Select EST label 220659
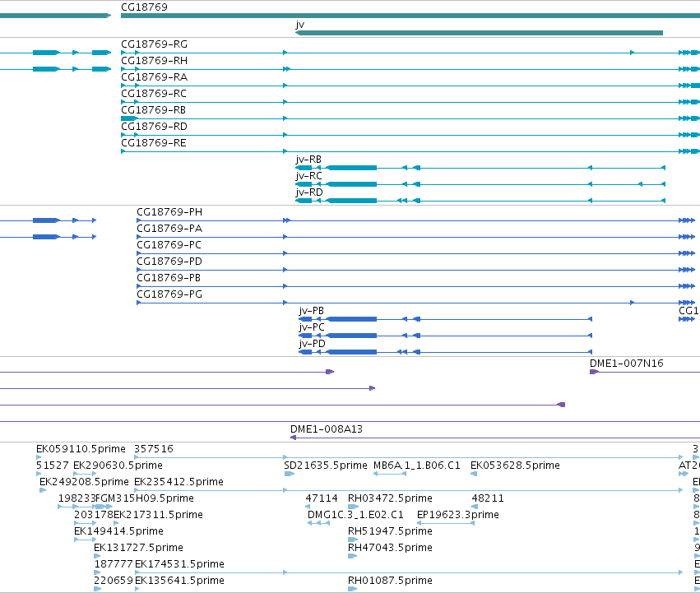The width and height of the screenshot is (700, 593). [114, 581]
